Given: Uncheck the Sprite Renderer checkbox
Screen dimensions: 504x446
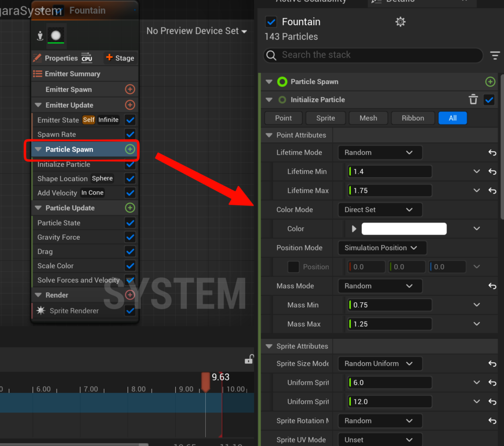Looking at the screenshot, I should [130, 311].
